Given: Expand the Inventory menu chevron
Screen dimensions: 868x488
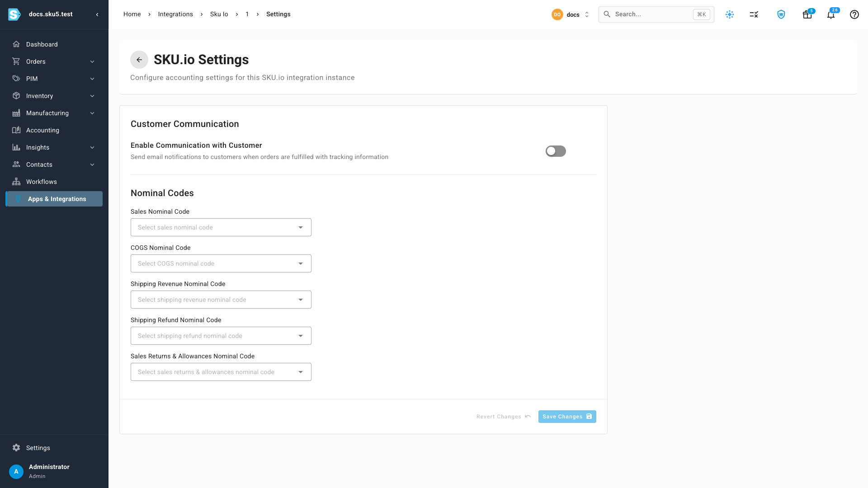Looking at the screenshot, I should pos(92,96).
